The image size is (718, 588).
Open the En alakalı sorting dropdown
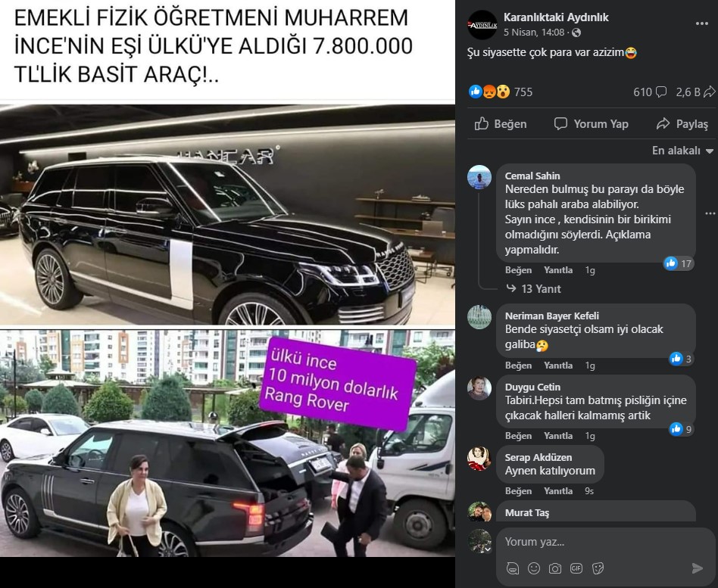[x=682, y=151]
